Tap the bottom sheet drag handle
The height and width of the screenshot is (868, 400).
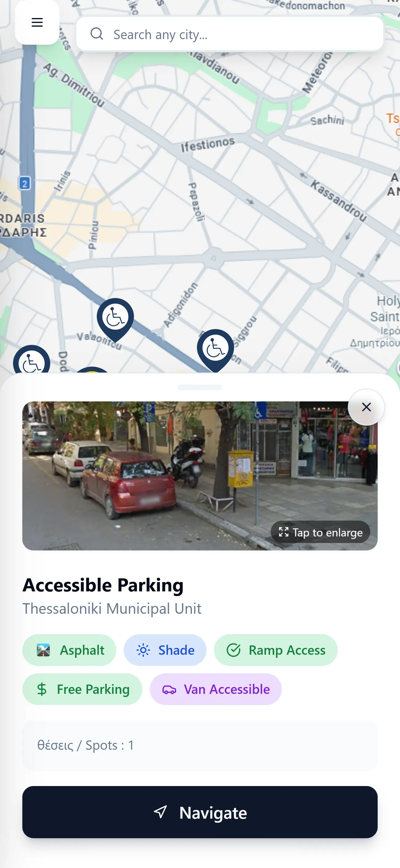[200, 387]
